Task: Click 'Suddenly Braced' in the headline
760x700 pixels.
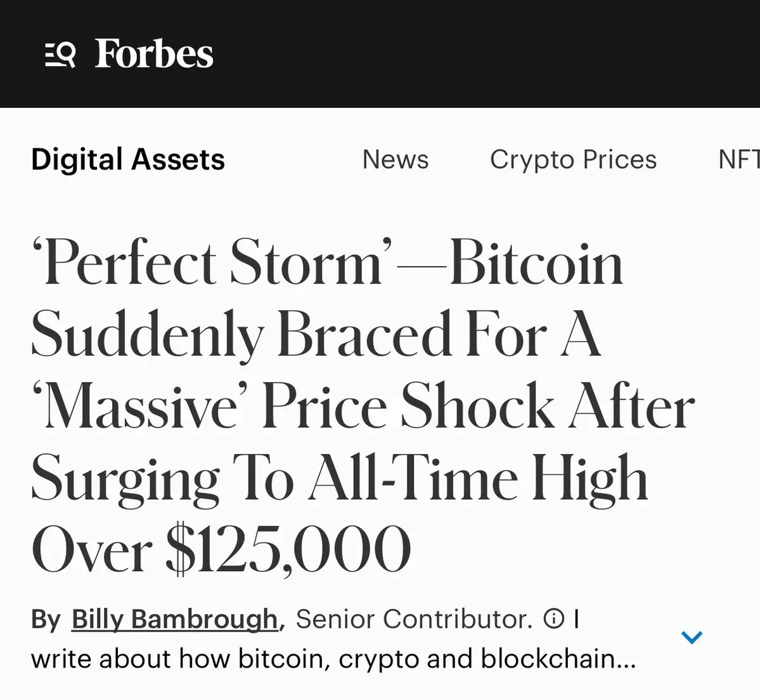Action: pos(241,335)
